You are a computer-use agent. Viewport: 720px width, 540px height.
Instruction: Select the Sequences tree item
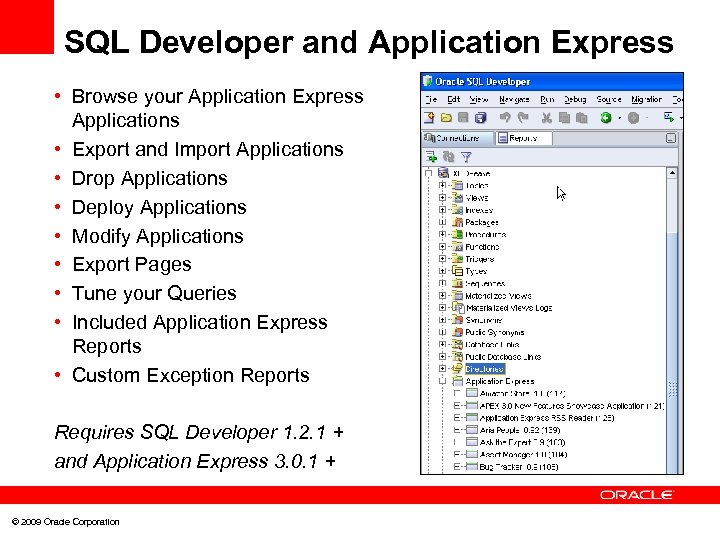click(485, 283)
